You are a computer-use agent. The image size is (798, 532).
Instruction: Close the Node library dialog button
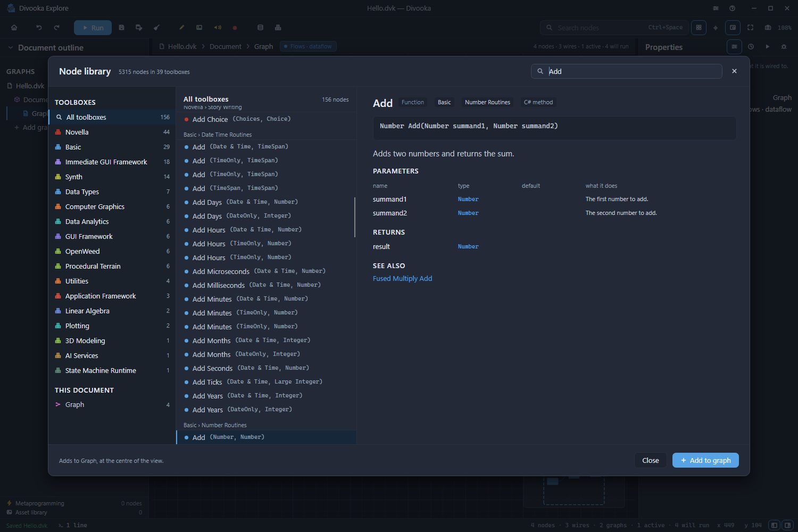[x=650, y=460]
